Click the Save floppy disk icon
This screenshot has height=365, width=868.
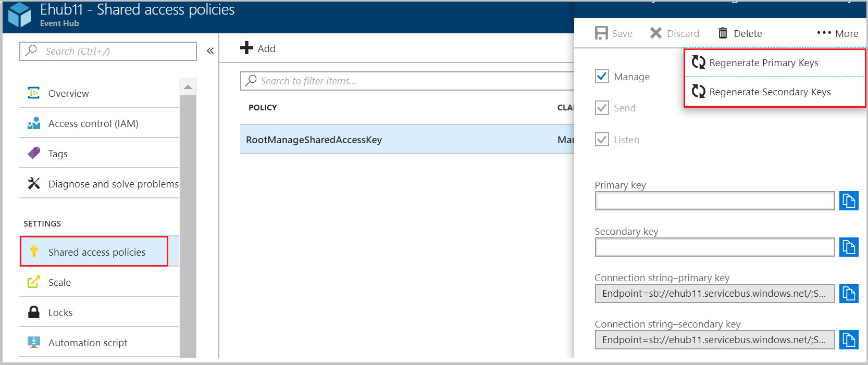pos(601,33)
